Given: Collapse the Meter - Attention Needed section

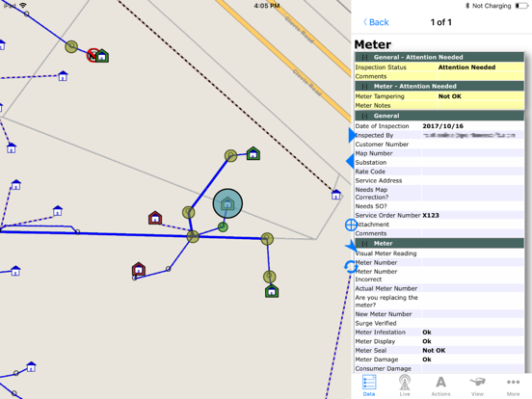Looking at the screenshot, I should pos(364,87).
